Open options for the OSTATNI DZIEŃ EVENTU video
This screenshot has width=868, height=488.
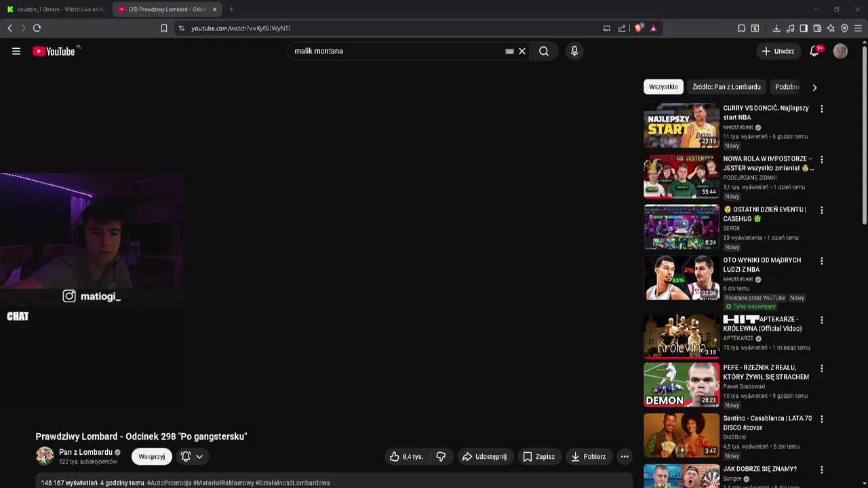coord(822,210)
